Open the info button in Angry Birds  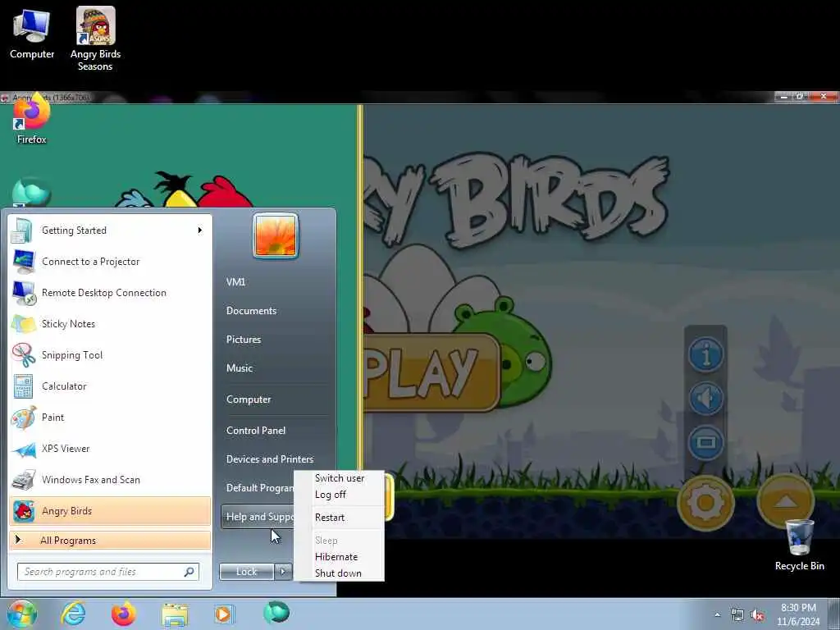click(705, 354)
